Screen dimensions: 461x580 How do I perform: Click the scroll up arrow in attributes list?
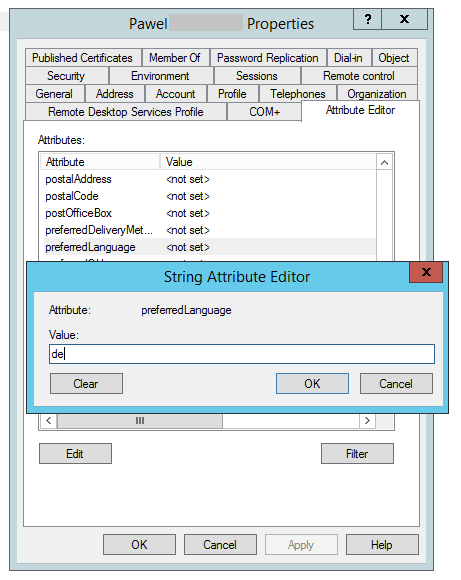(384, 162)
